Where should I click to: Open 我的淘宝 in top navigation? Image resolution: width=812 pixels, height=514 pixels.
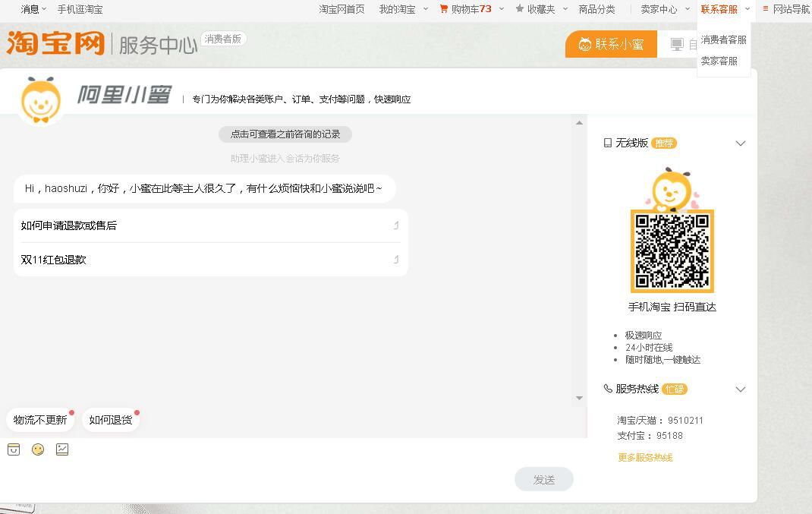[397, 9]
